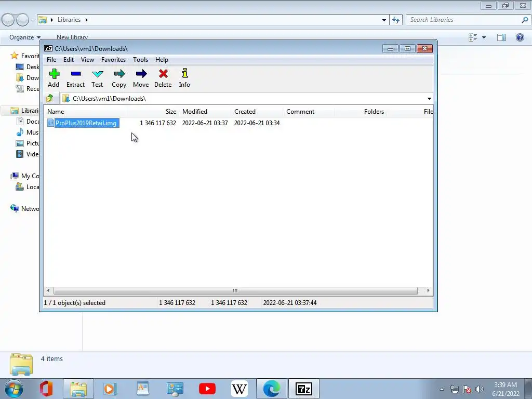Open Windows Explorer taskbar icon

click(x=78, y=389)
